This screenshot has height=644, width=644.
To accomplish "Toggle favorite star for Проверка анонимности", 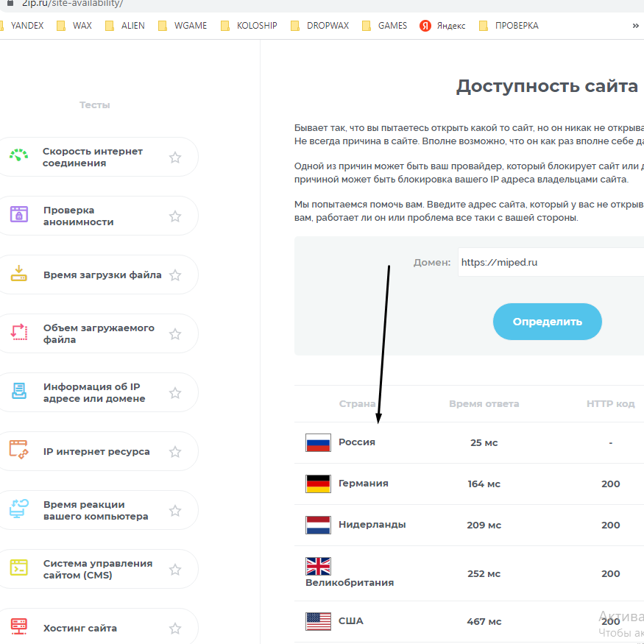I will pos(175,216).
